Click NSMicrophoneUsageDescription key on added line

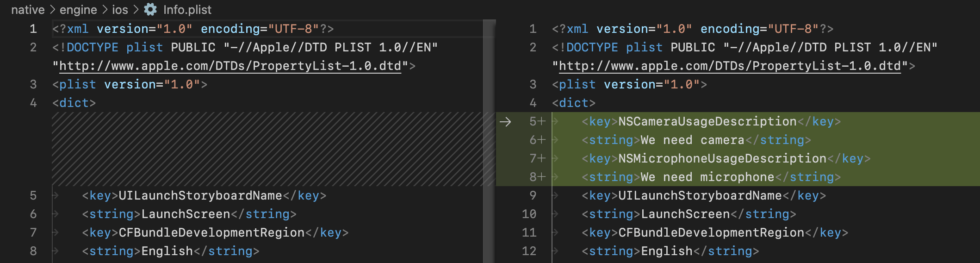click(x=722, y=158)
